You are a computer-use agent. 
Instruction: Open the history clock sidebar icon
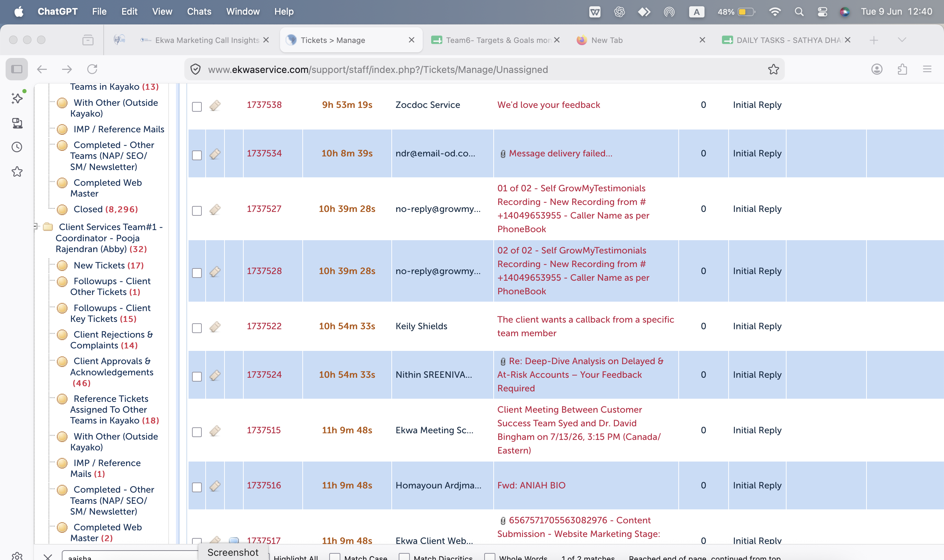tap(17, 147)
